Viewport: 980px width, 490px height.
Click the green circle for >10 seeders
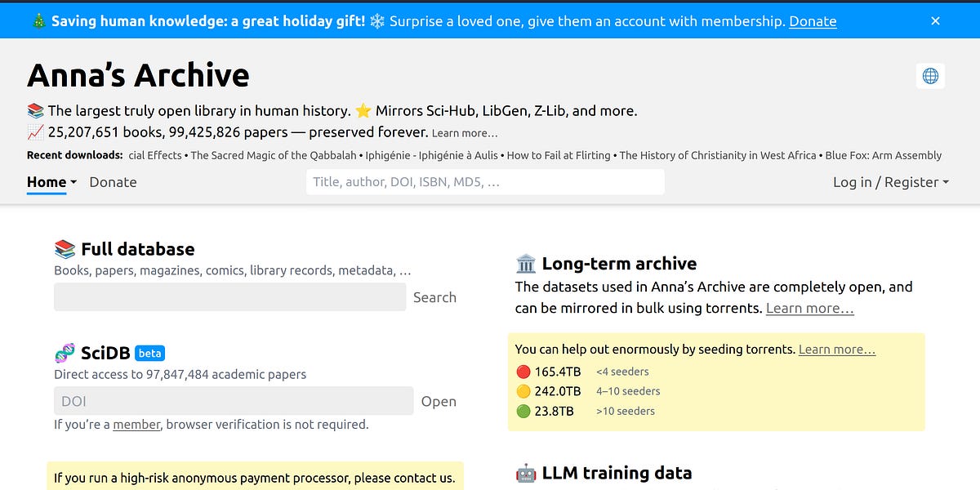click(x=523, y=411)
